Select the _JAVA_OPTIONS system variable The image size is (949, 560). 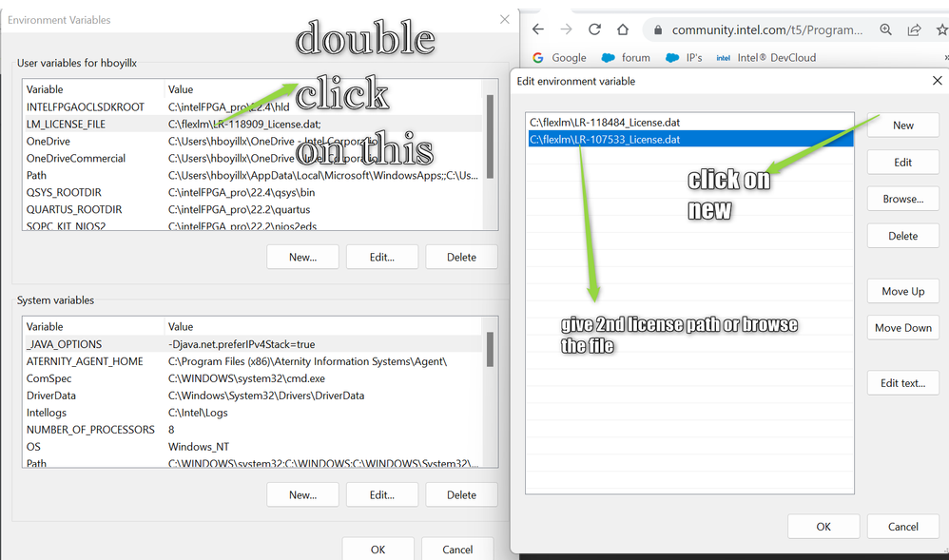(253, 344)
